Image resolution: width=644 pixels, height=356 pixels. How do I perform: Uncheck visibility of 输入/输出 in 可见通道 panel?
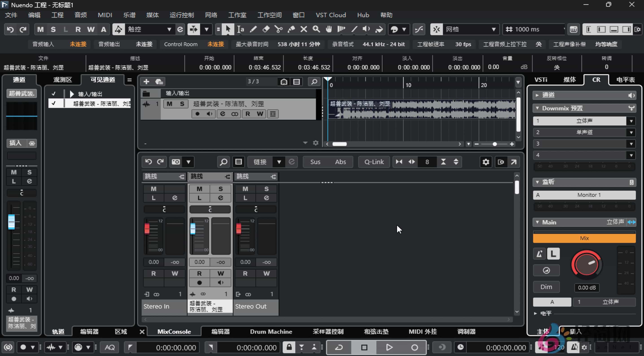click(x=54, y=94)
